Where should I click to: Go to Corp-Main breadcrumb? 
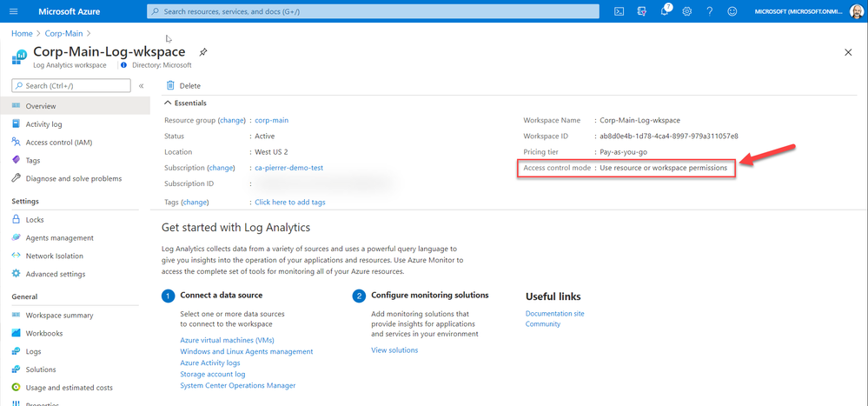click(64, 34)
